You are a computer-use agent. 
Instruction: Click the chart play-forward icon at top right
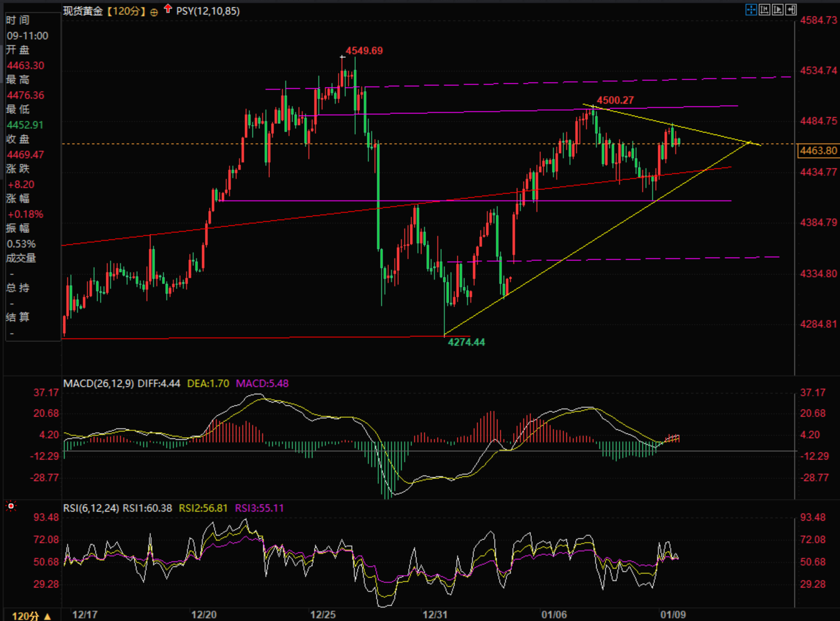point(778,10)
